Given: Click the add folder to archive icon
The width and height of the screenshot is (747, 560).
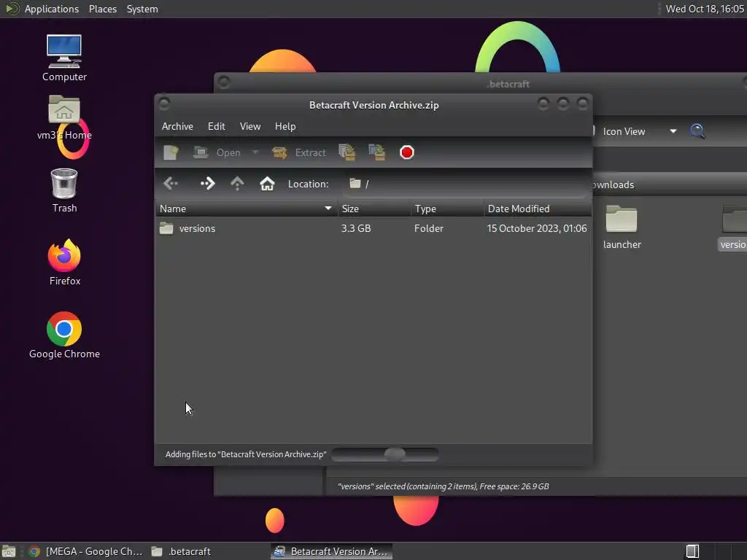Looking at the screenshot, I should [x=377, y=152].
